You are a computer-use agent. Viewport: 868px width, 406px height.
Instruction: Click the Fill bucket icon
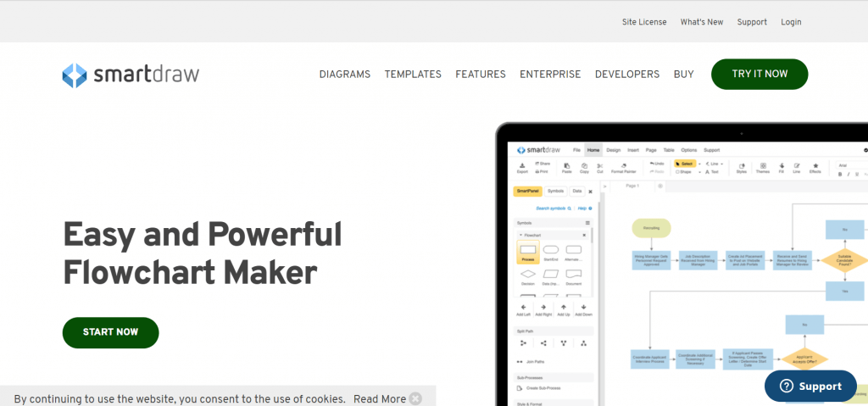click(782, 165)
